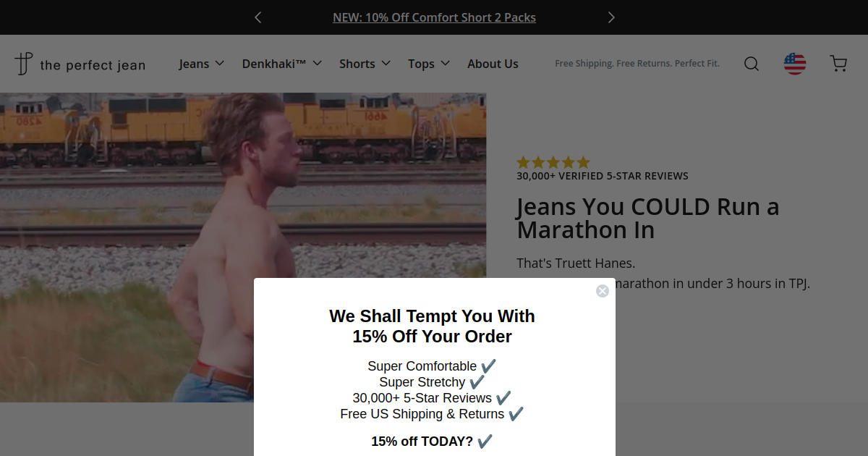The image size is (868, 456).
Task: Show previous announcement with left arrow
Action: point(258,17)
